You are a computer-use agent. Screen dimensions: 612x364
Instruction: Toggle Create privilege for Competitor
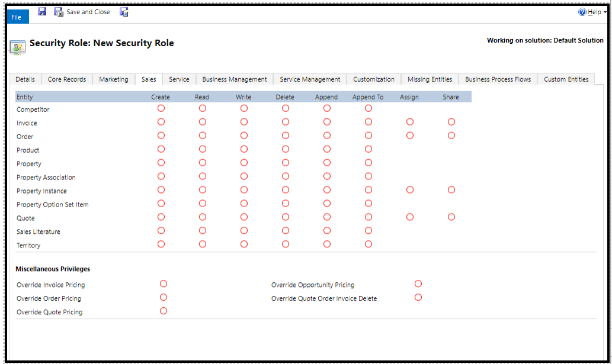click(x=161, y=108)
